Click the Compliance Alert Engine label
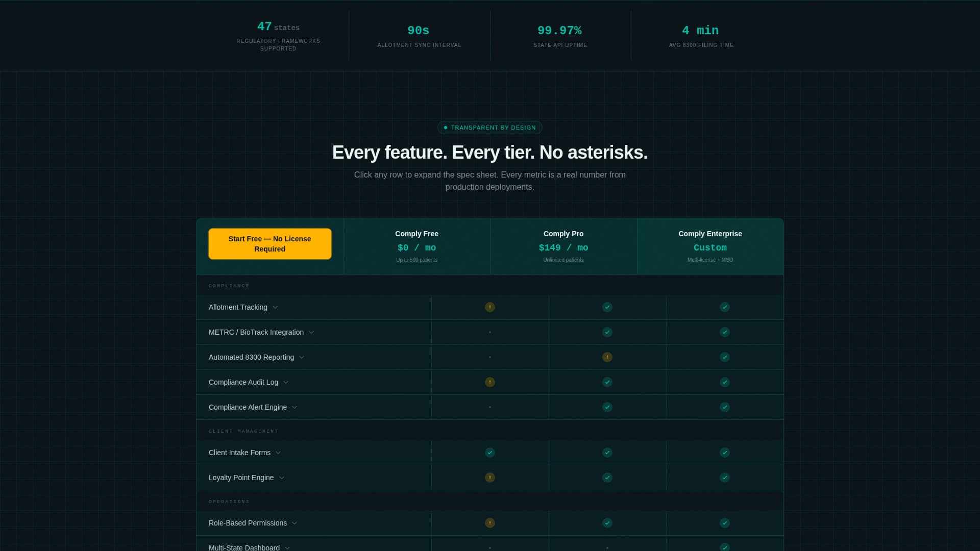This screenshot has width=980, height=551. 248,407
